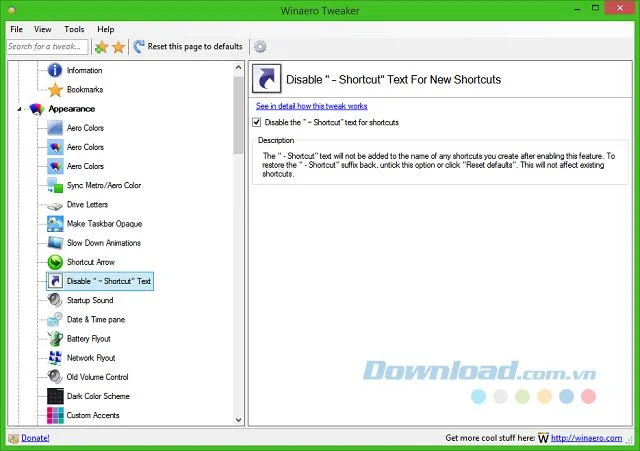Click Reset this page to defaults
640x451 pixels.
point(188,47)
